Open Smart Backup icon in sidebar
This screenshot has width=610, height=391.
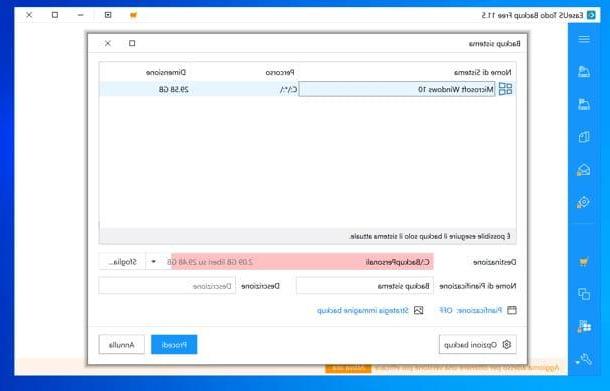(x=584, y=202)
